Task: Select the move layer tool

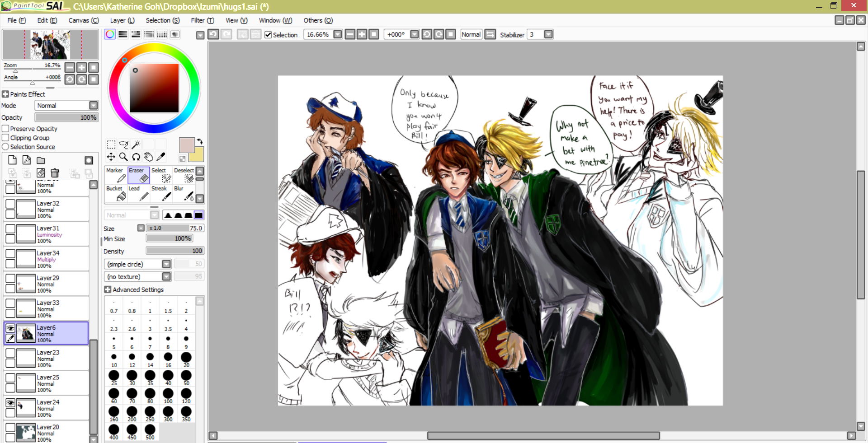Action: pos(111,157)
